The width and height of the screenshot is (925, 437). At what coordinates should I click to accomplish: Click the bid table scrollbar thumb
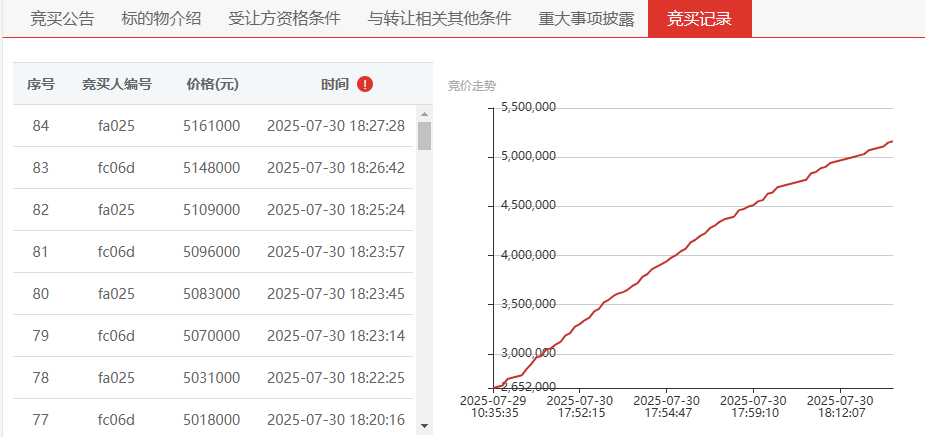[424, 136]
